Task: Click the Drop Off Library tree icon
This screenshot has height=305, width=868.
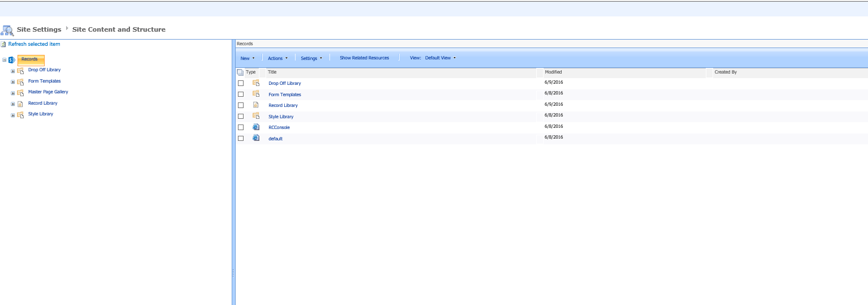Action: coord(20,71)
